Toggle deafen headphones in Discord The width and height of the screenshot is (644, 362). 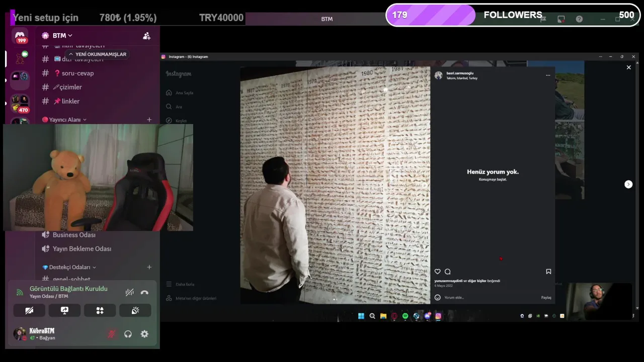(x=128, y=334)
